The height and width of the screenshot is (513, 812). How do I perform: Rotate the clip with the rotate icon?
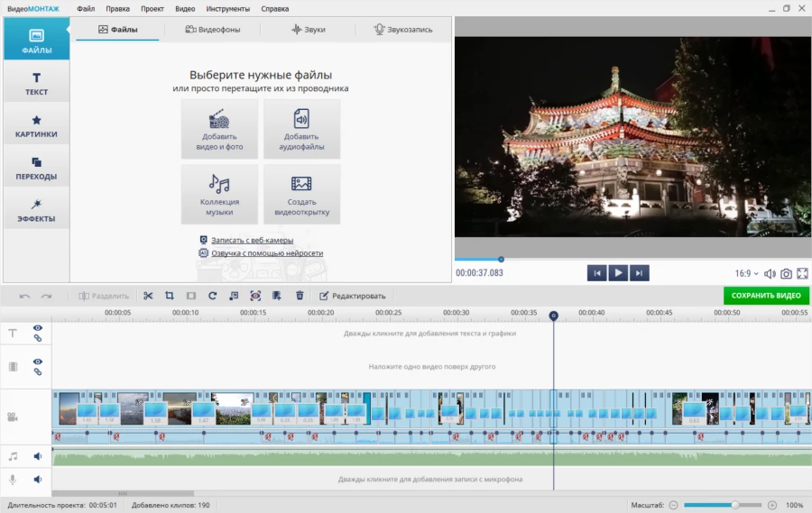[x=212, y=296]
